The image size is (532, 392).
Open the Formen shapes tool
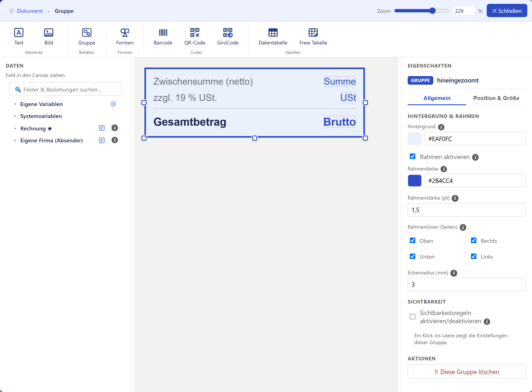[125, 37]
